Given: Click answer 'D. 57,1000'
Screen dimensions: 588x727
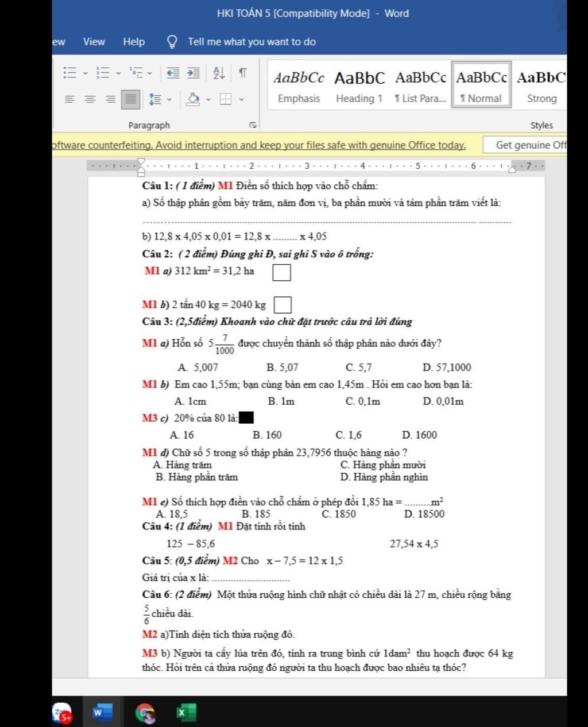Looking at the screenshot, I should click(x=447, y=368).
